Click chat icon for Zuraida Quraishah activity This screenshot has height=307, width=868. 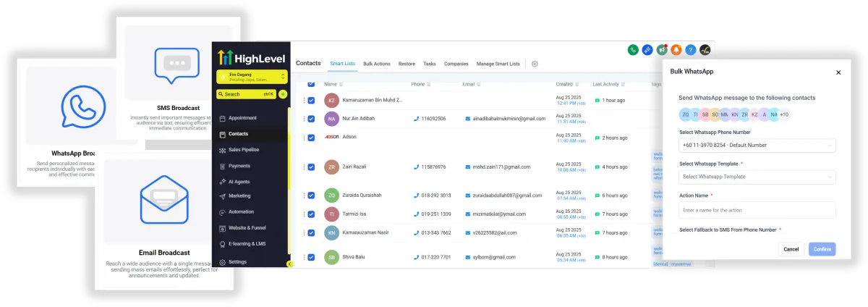click(x=597, y=195)
